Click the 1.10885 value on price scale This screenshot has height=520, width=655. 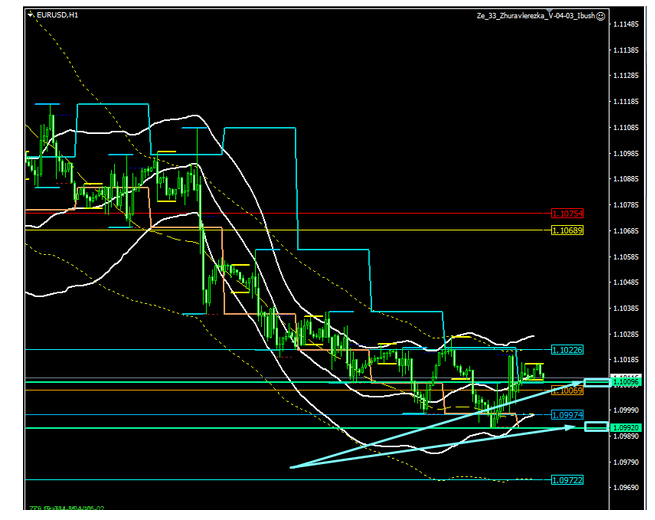click(629, 179)
